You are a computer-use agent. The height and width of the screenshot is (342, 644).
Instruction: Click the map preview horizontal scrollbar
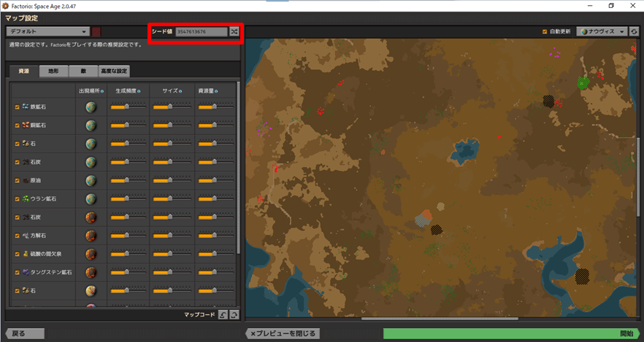pyautogui.click(x=440, y=318)
